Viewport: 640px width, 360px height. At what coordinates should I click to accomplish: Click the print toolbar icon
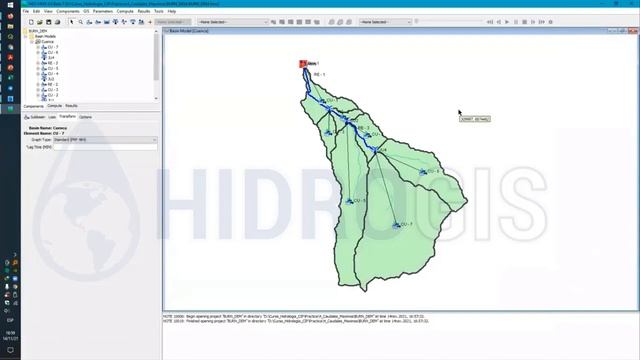(58, 22)
